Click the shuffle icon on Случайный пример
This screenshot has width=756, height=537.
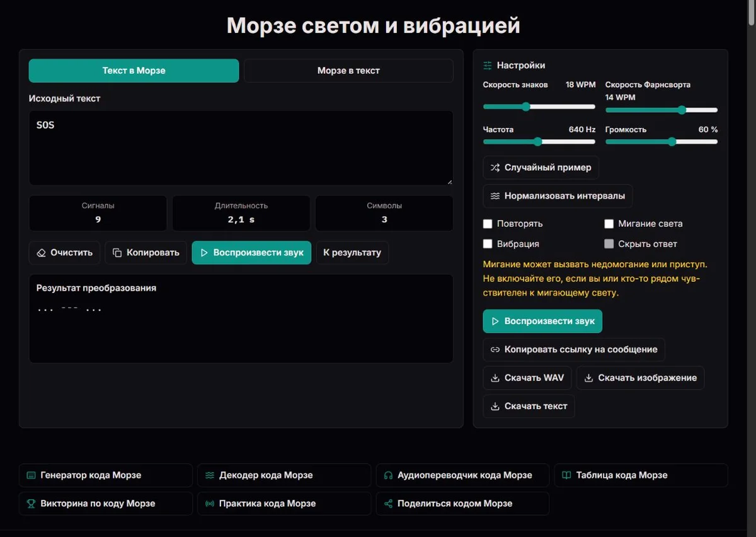coord(495,168)
